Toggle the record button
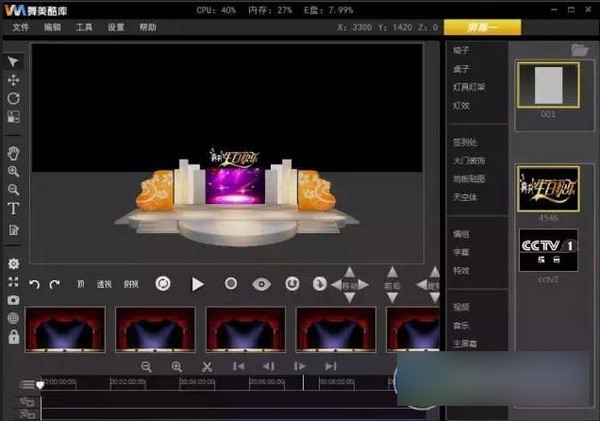This screenshot has height=421, width=600. (x=231, y=284)
